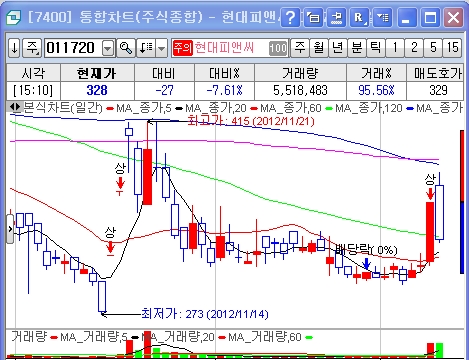This screenshot has width=469, height=360.
Task: Select interval 5 button
Action: pyautogui.click(x=433, y=48)
